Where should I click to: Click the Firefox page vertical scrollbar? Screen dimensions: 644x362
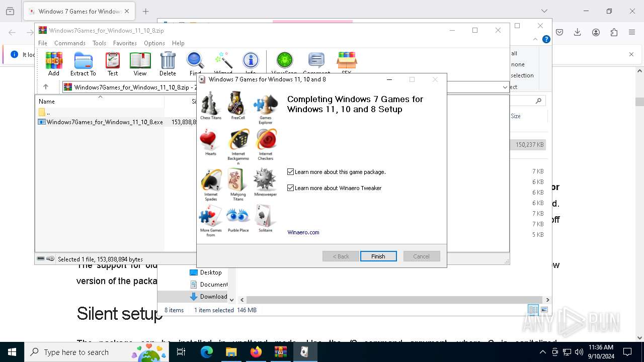[639, 102]
